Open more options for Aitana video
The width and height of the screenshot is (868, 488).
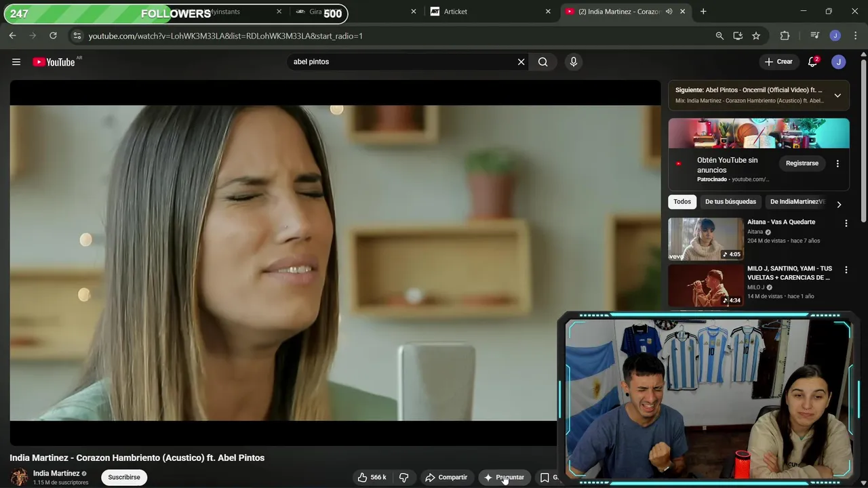coord(846,223)
